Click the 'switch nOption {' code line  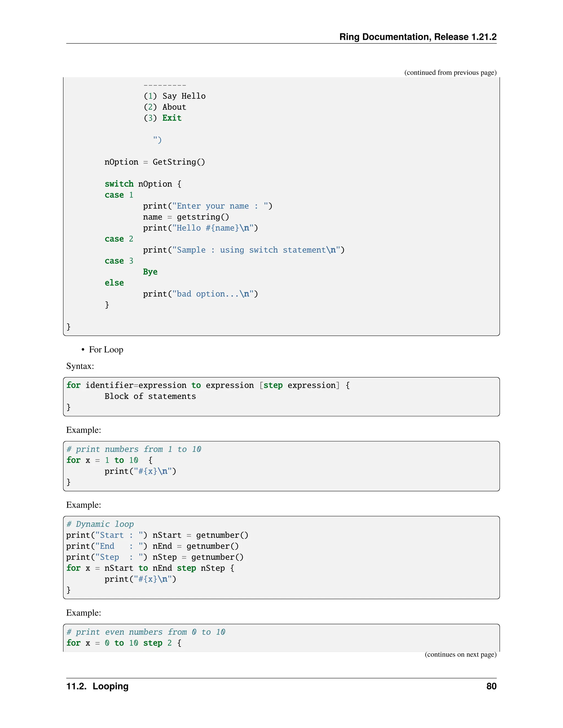tap(143, 184)
